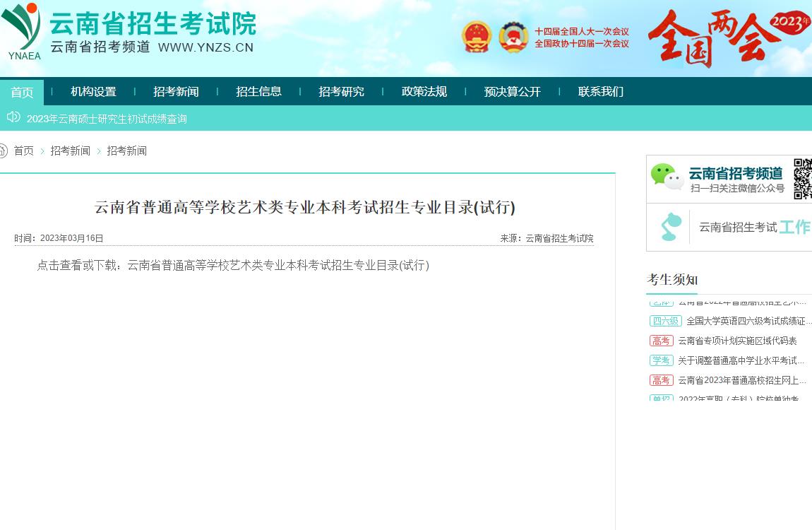Open 2023年云南硕士研究生初试成绩查询 notice

click(x=107, y=119)
